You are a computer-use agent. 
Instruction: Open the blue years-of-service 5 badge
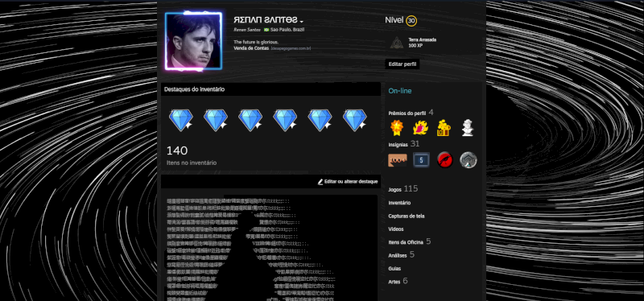pyautogui.click(x=421, y=160)
